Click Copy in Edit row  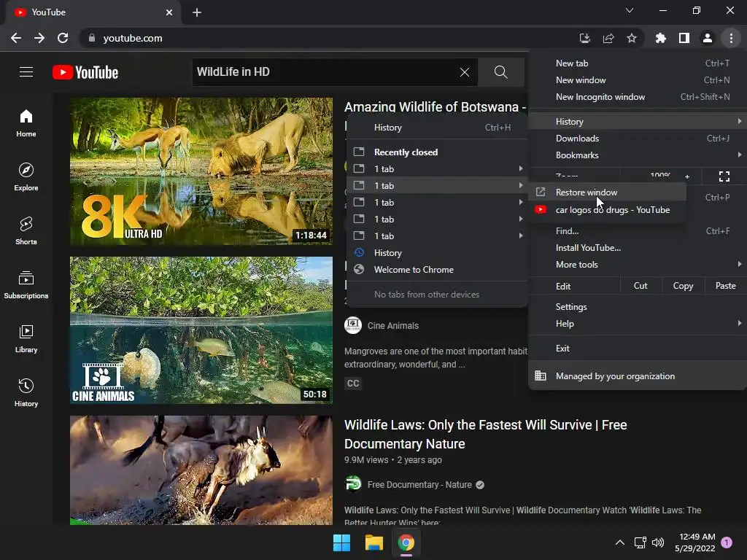[683, 286]
